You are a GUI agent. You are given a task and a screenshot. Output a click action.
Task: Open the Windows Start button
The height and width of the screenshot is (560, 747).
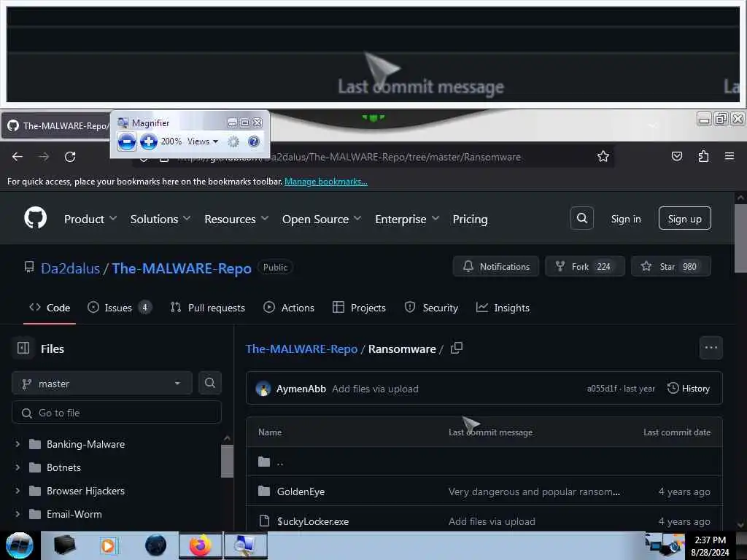(x=19, y=545)
